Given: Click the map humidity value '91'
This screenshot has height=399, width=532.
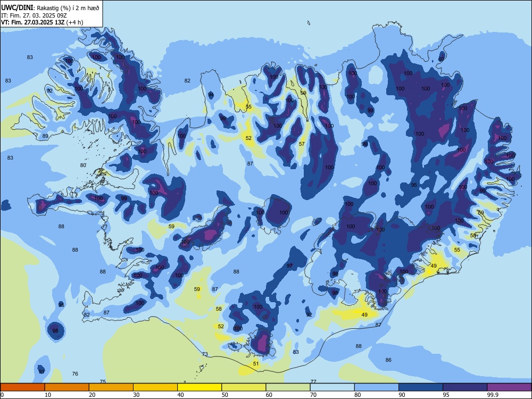Looking at the screenshot, I should tap(41, 371).
